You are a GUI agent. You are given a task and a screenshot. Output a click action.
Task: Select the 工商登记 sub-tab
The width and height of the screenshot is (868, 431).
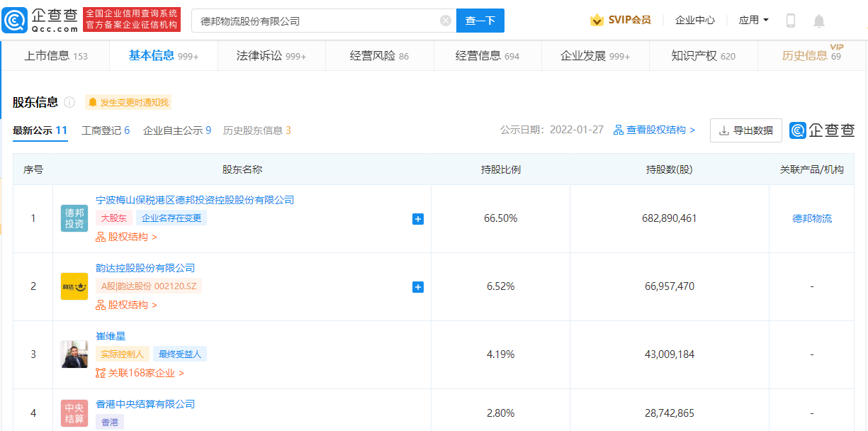(x=106, y=130)
